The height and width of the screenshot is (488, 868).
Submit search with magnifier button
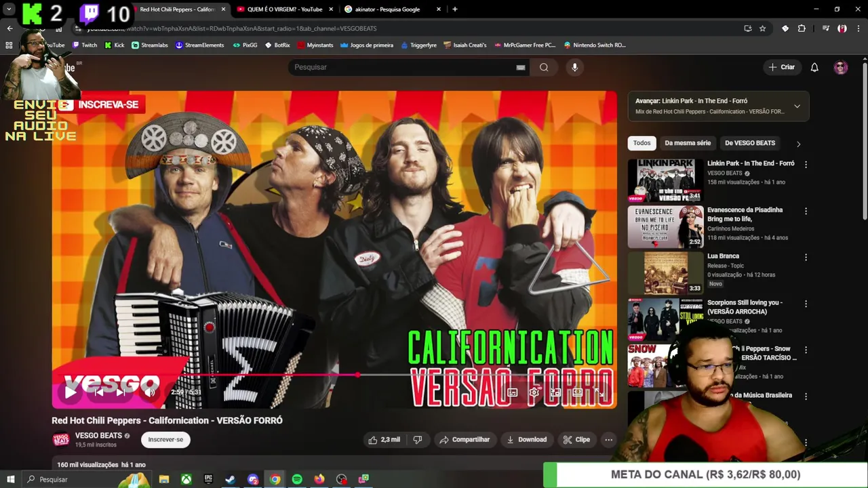pyautogui.click(x=544, y=67)
